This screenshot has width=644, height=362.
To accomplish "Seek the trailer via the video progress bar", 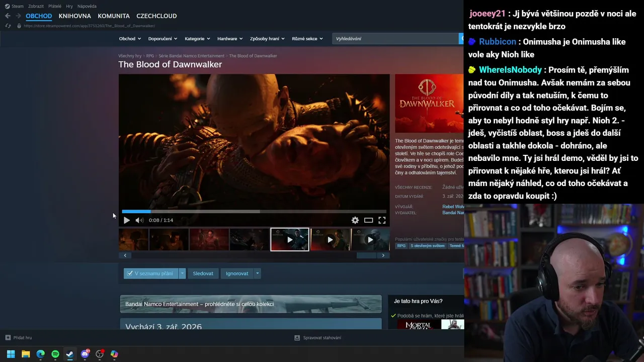I will coord(254,212).
